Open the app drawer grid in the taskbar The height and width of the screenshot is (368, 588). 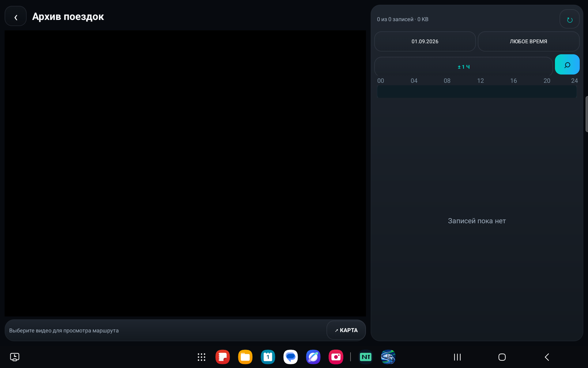pos(201,357)
